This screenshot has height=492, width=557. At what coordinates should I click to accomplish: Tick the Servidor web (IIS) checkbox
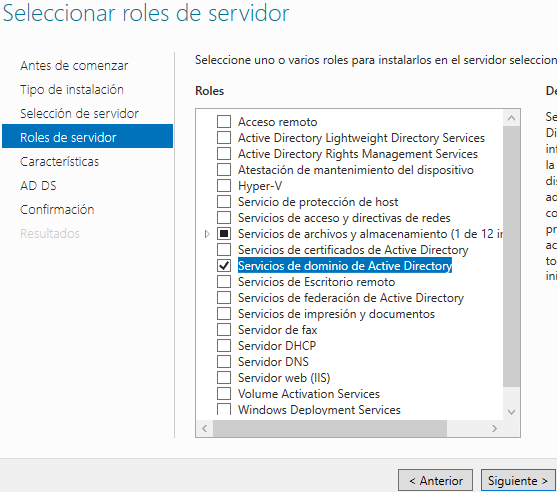tap(224, 377)
